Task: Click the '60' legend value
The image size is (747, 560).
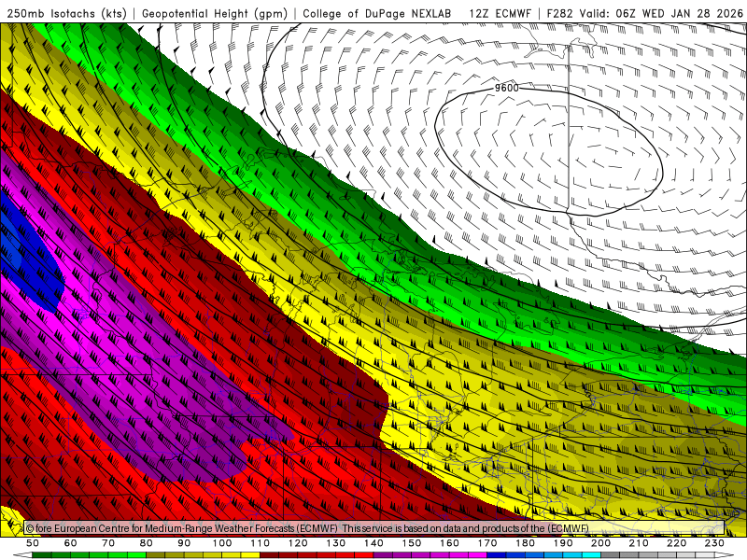Action: [x=70, y=543]
